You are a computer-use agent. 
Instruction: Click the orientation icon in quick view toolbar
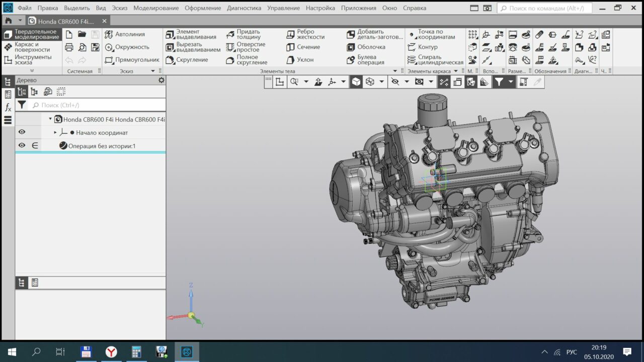[280, 82]
